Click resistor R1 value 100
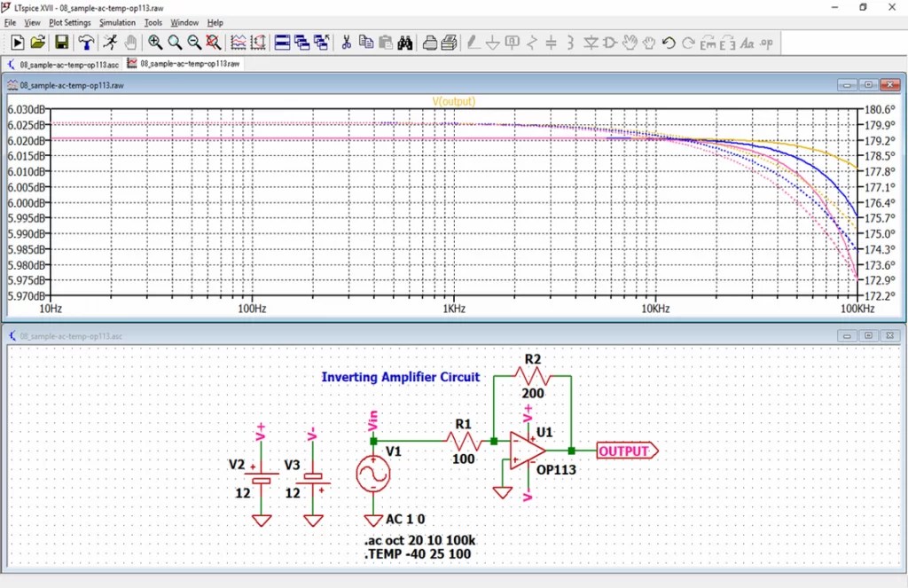The width and height of the screenshot is (908, 588). tap(463, 459)
